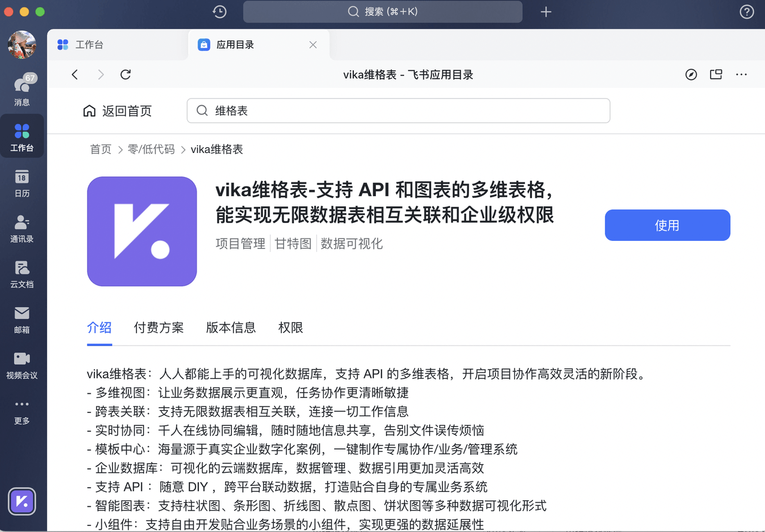The image size is (765, 532).
Task: Open 零/低代码 breadcrumb category
Action: [x=151, y=149]
